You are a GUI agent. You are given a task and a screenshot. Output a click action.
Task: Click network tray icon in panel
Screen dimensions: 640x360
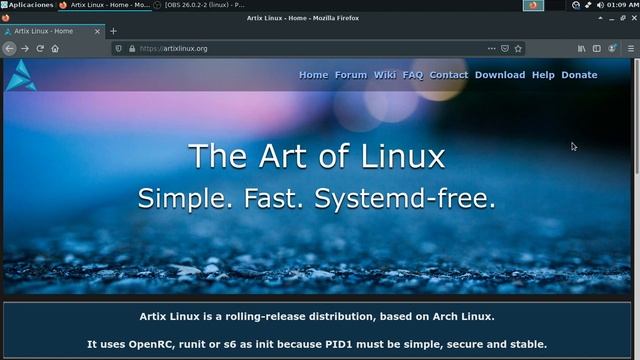pyautogui.click(x=576, y=5)
